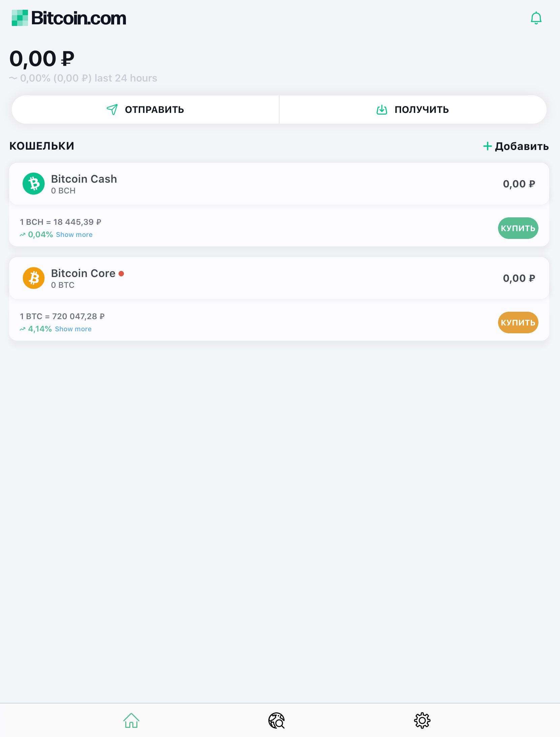Open the globe explore tab
The height and width of the screenshot is (737, 560).
coord(276,720)
